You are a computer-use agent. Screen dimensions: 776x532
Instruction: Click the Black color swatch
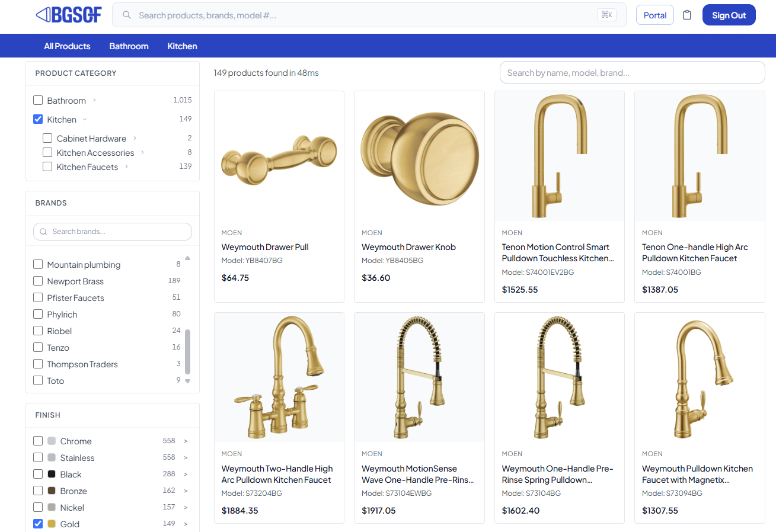[52, 474]
